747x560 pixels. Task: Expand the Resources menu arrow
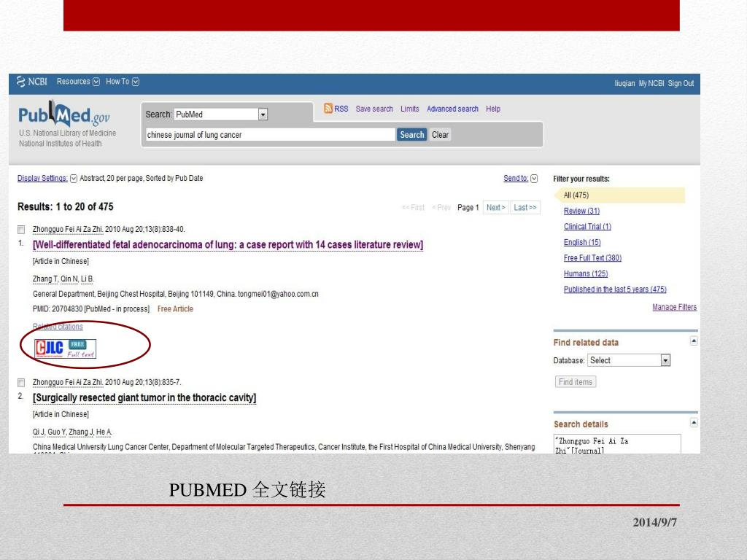(x=96, y=82)
